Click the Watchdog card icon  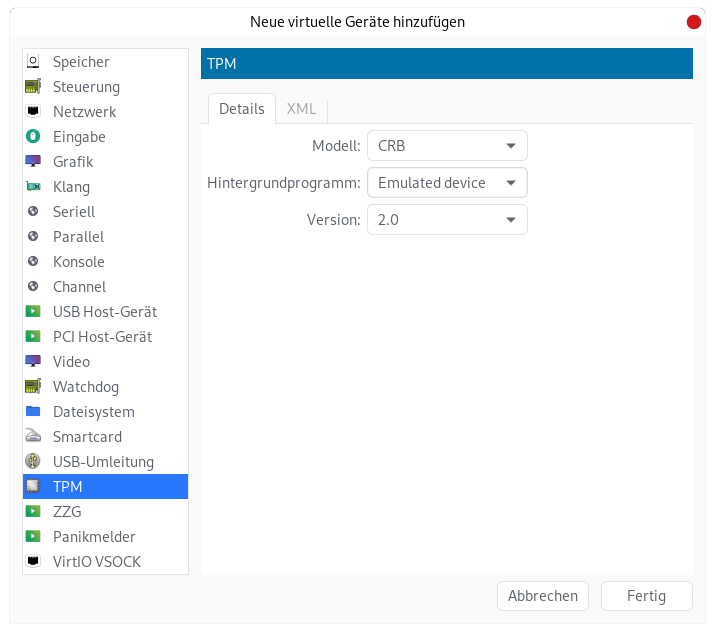click(x=33, y=386)
